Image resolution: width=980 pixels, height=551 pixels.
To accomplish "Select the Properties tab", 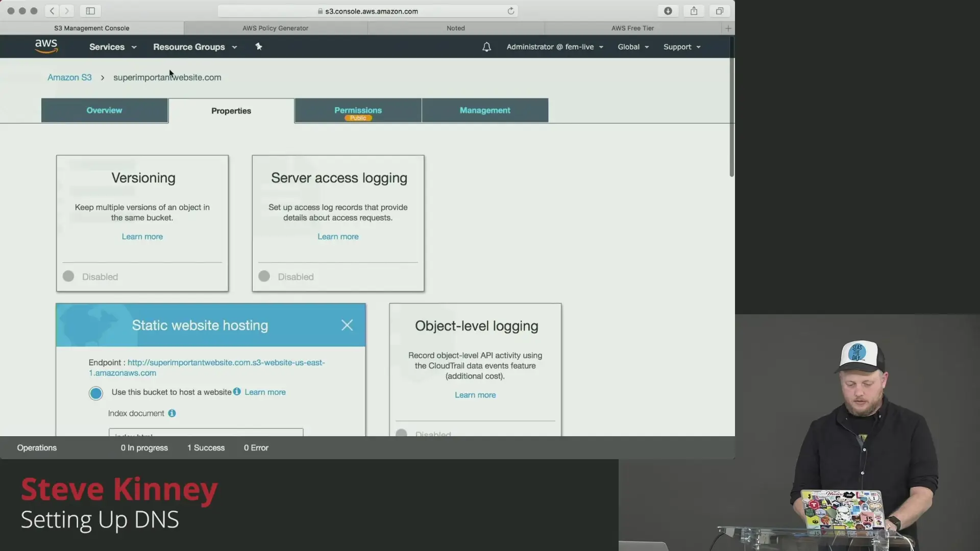I will pyautogui.click(x=231, y=111).
